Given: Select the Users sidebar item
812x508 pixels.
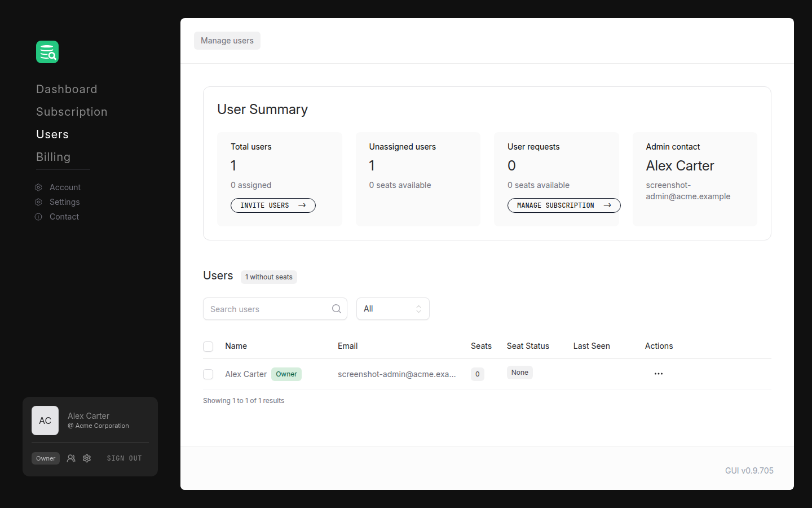Looking at the screenshot, I should click(52, 134).
